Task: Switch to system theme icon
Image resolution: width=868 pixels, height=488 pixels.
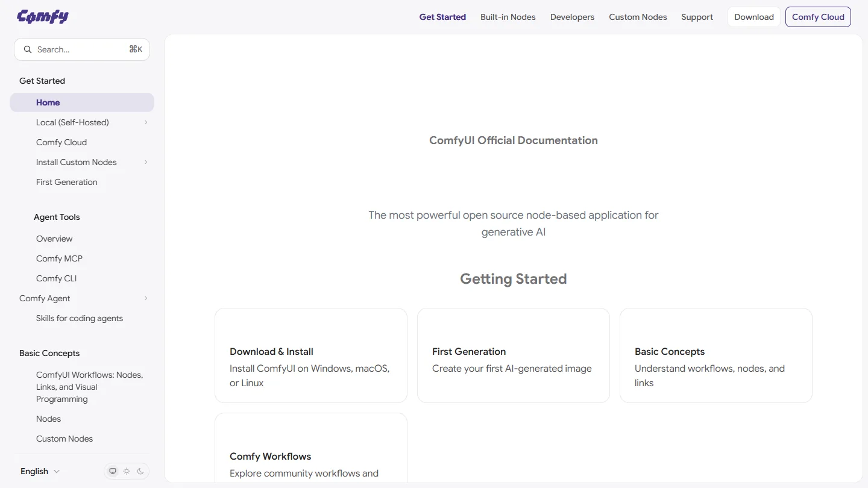Action: click(x=113, y=471)
